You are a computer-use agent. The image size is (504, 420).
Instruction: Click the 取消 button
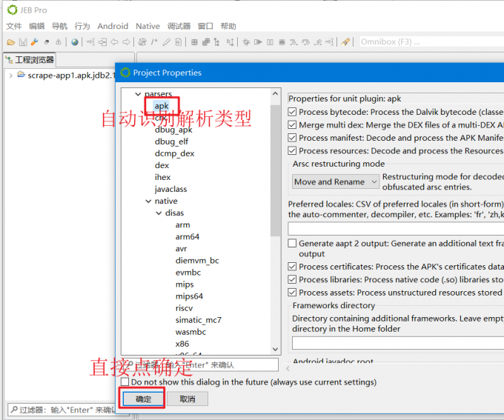[187, 399]
